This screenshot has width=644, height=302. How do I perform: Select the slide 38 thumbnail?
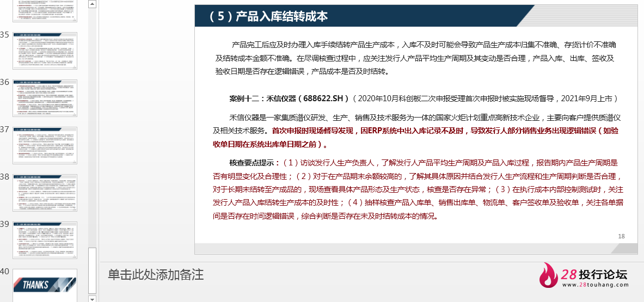tap(45, 193)
